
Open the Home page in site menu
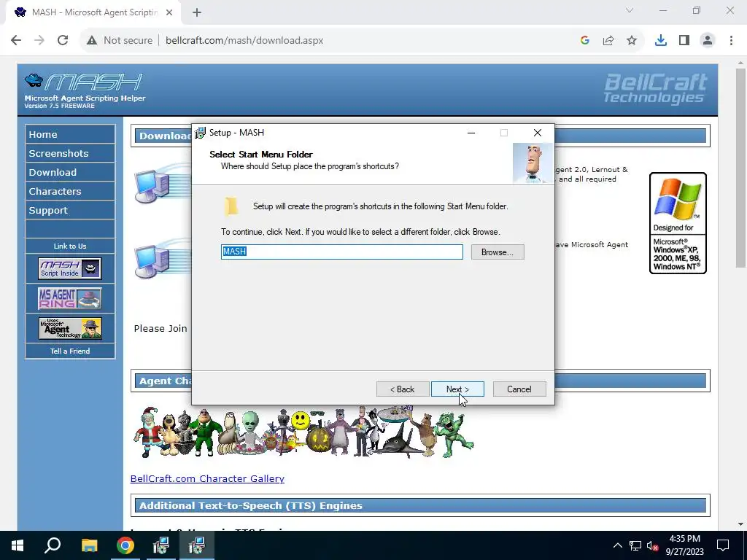(70, 134)
